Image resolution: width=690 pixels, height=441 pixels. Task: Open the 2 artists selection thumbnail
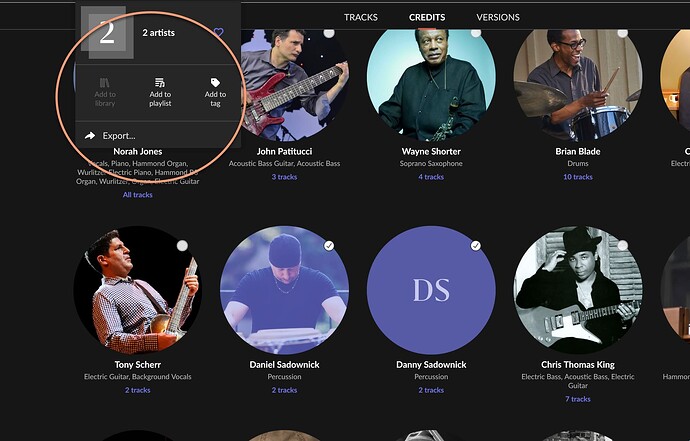coord(107,33)
